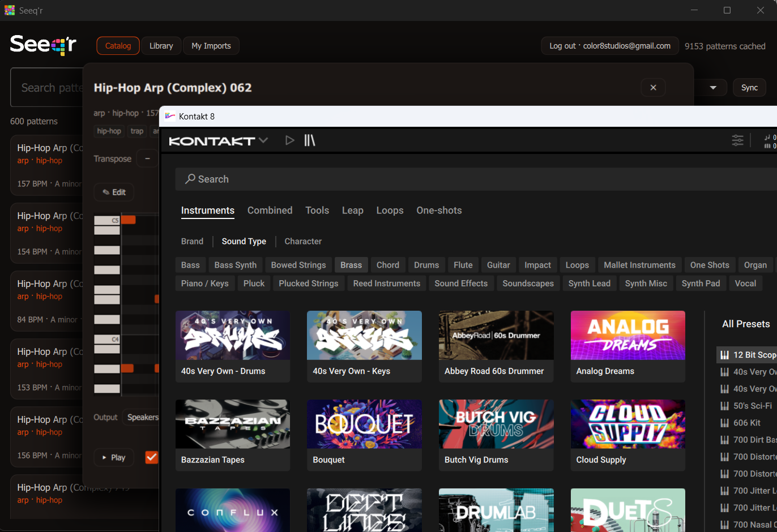Select the 12 Bit Scope preset icon
This screenshot has height=532, width=777.
pos(724,355)
